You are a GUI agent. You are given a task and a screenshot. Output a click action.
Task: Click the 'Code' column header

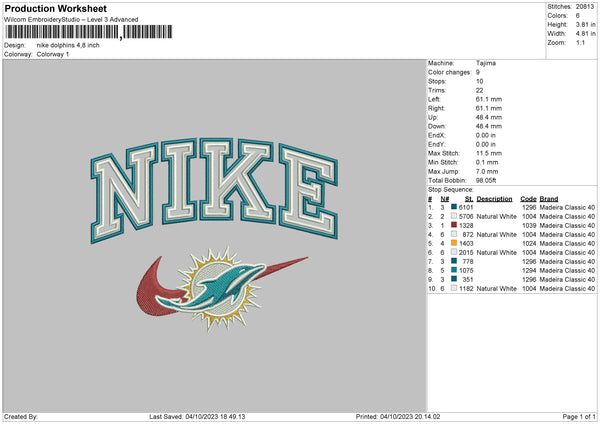tap(528, 199)
